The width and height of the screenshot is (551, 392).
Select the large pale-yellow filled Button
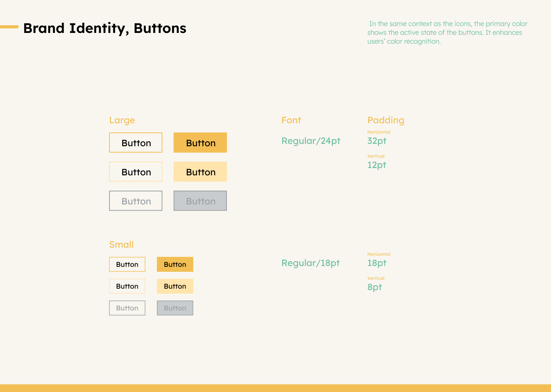click(x=200, y=172)
